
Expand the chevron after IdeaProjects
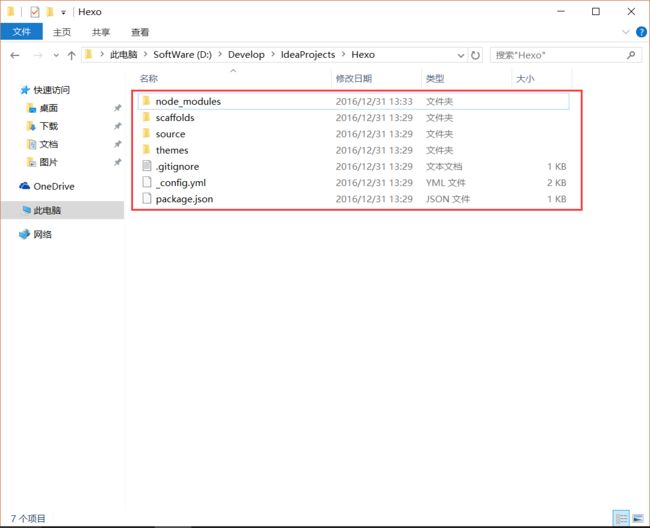(343, 54)
